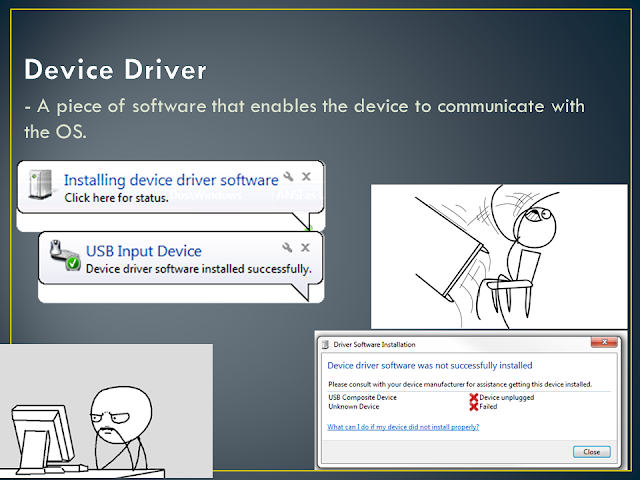Click the 'Click here for status.' text
Screen dimensions: 640x480
(116, 198)
